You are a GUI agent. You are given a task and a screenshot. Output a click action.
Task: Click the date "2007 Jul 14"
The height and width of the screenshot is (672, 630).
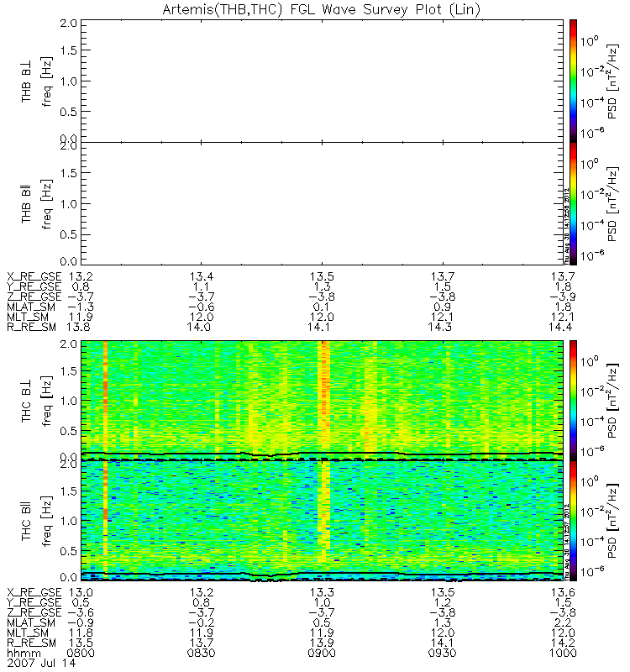tap(41, 664)
